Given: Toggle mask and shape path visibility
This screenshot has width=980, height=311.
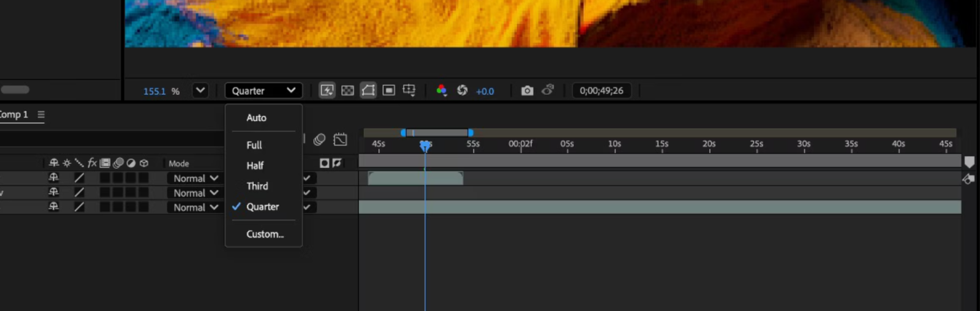Looking at the screenshot, I should tap(368, 91).
